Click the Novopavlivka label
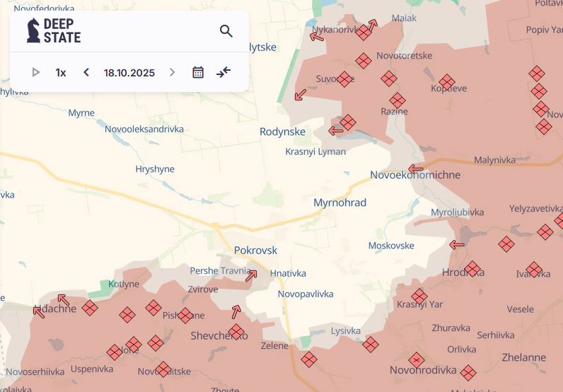The image size is (563, 392). pos(306,294)
